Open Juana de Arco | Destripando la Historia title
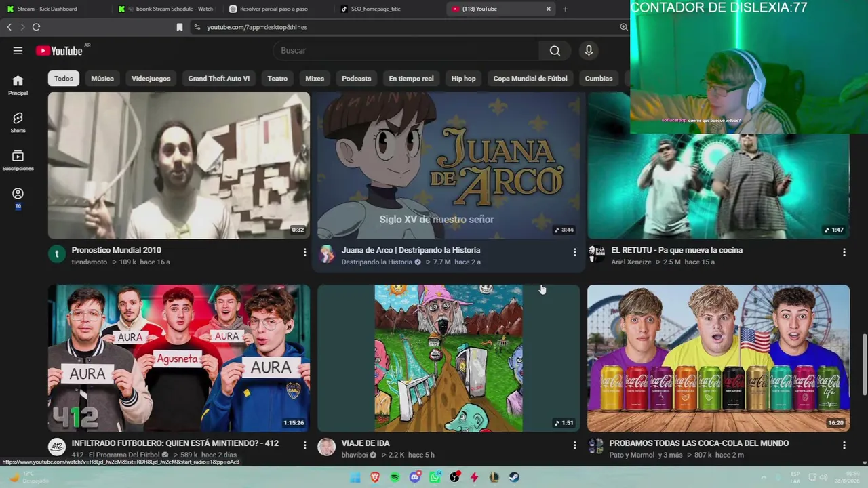868x488 pixels. tap(411, 250)
